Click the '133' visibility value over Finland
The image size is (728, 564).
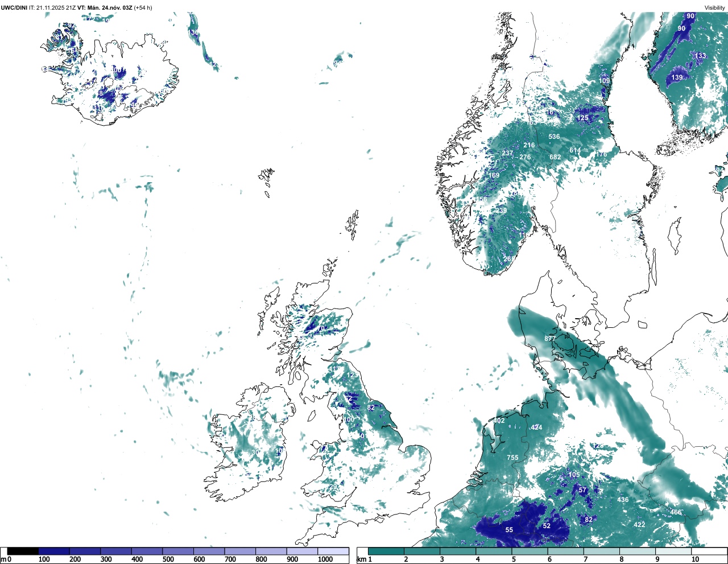(701, 56)
